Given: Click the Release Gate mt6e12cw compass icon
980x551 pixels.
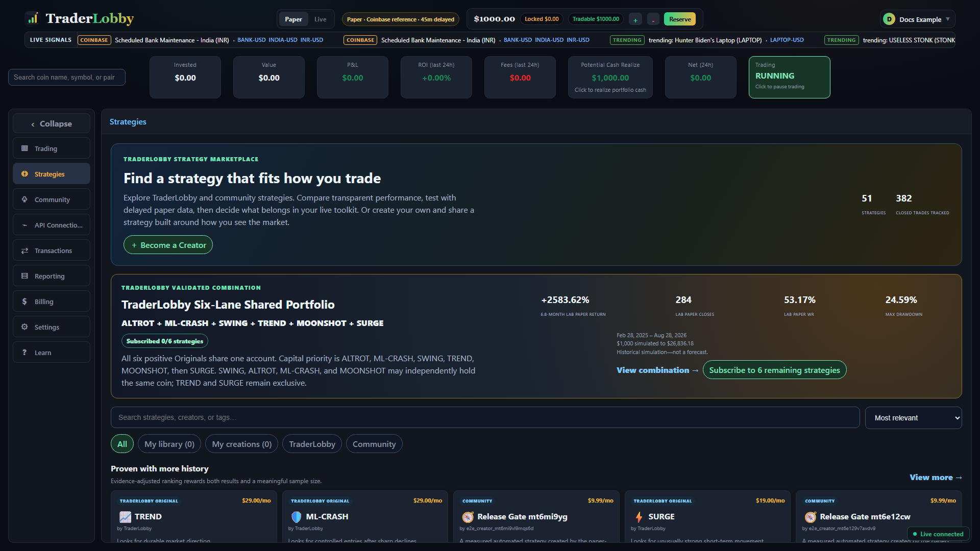Looking at the screenshot, I should coord(811,517).
